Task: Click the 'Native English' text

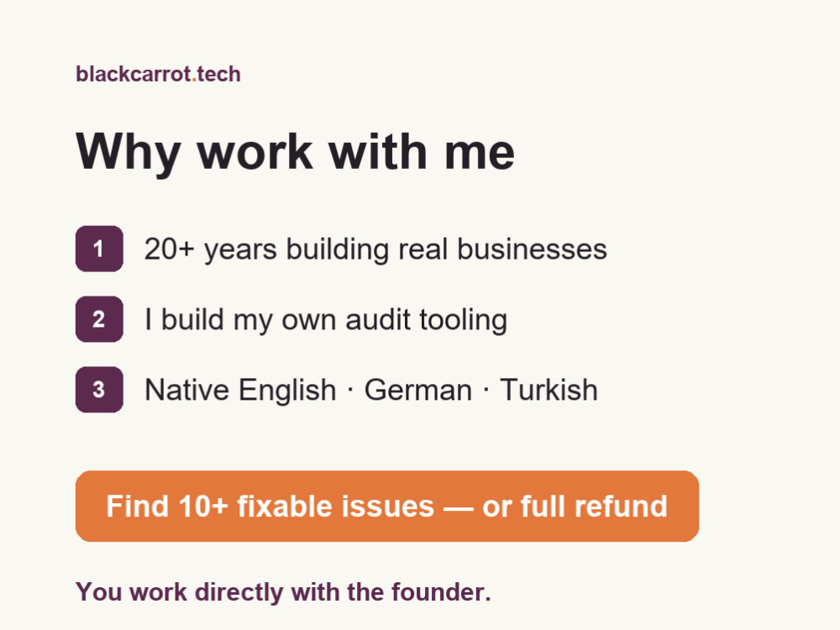Action: 240,391
